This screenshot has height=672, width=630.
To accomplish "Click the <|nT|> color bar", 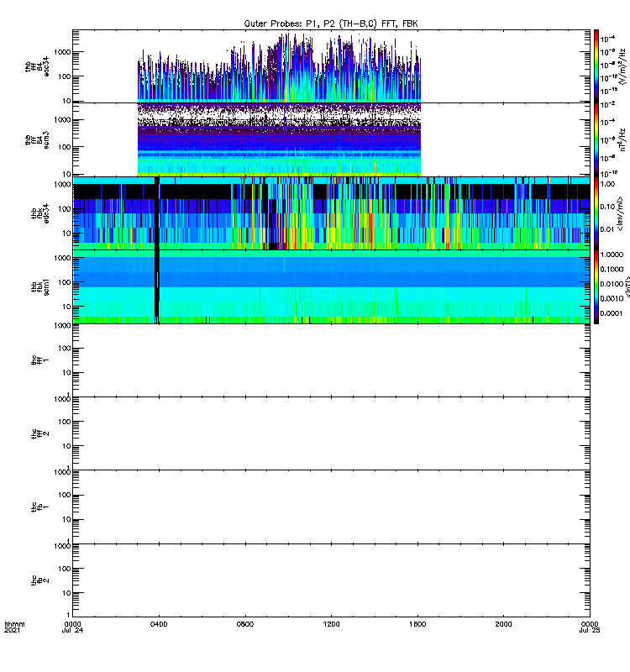I will (x=596, y=286).
